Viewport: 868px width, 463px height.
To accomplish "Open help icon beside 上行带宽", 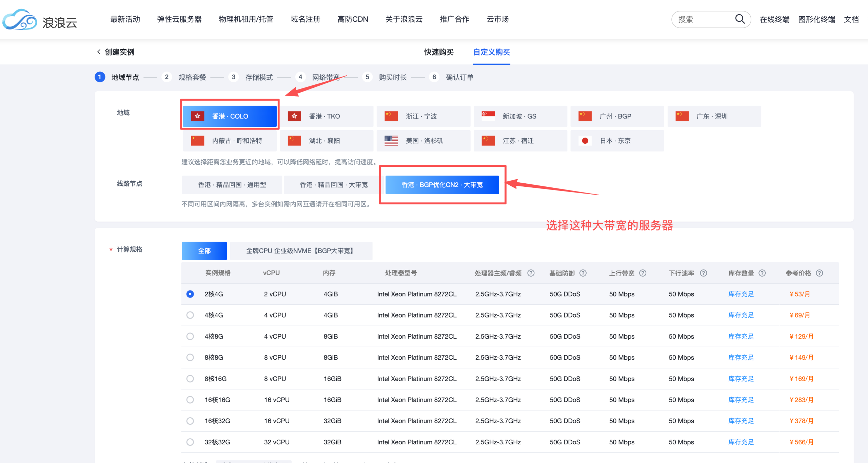I will point(643,273).
